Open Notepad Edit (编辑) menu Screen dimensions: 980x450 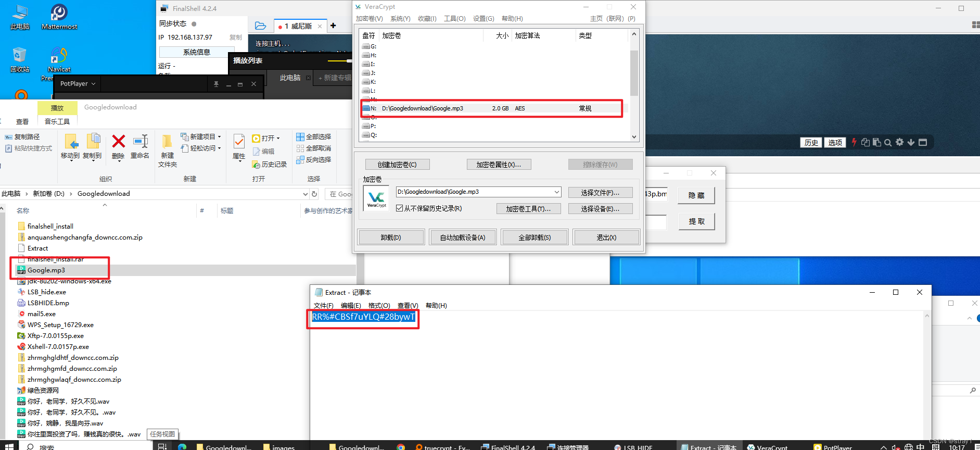(x=350, y=306)
